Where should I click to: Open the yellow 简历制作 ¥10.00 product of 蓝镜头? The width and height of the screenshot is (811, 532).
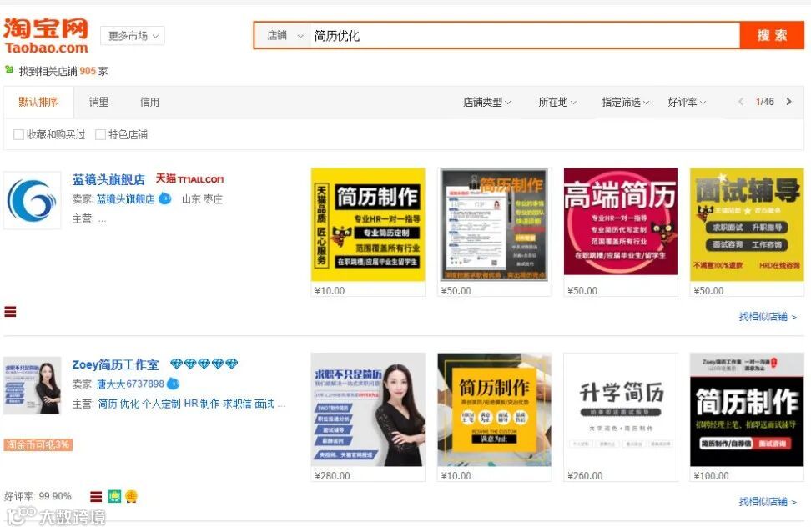(x=368, y=224)
